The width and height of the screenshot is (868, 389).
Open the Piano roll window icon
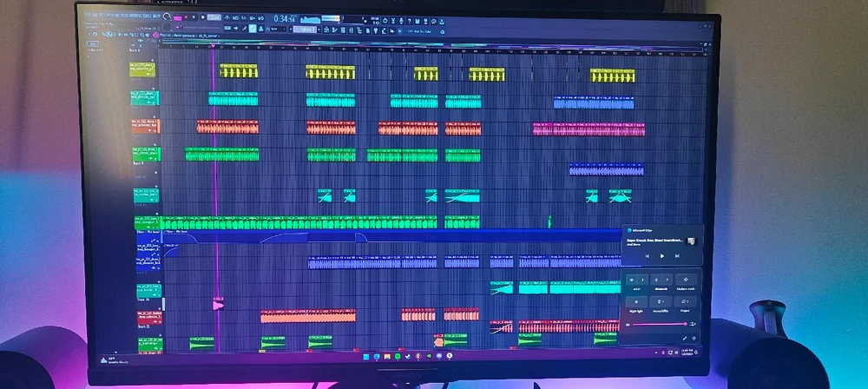coord(334,30)
